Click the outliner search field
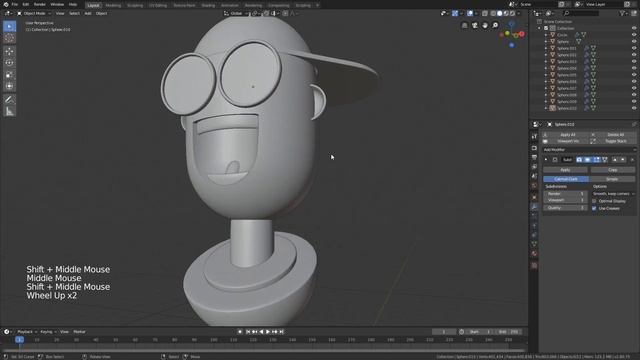Viewport: 640px width, 360px height. (x=581, y=13)
